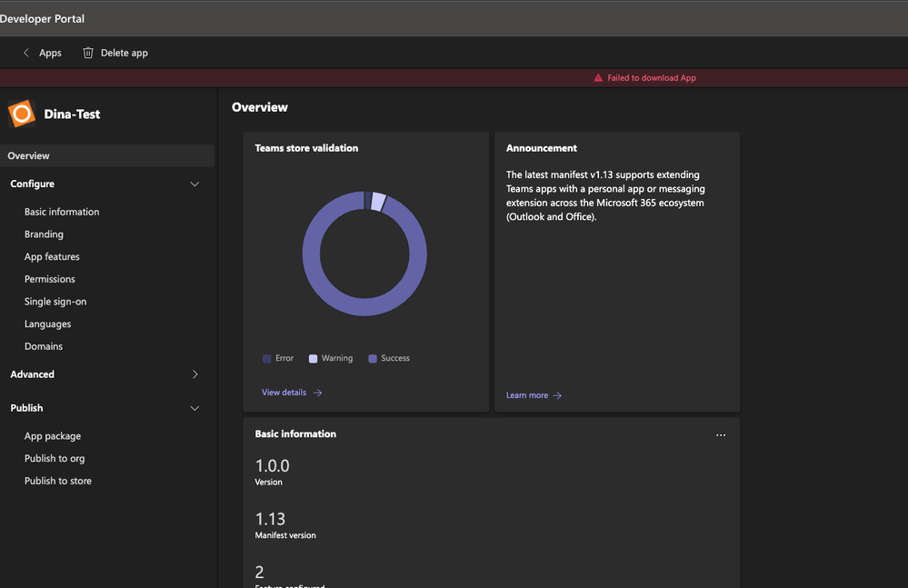Click the Success legend swatch
This screenshot has height=588, width=908.
pos(373,359)
